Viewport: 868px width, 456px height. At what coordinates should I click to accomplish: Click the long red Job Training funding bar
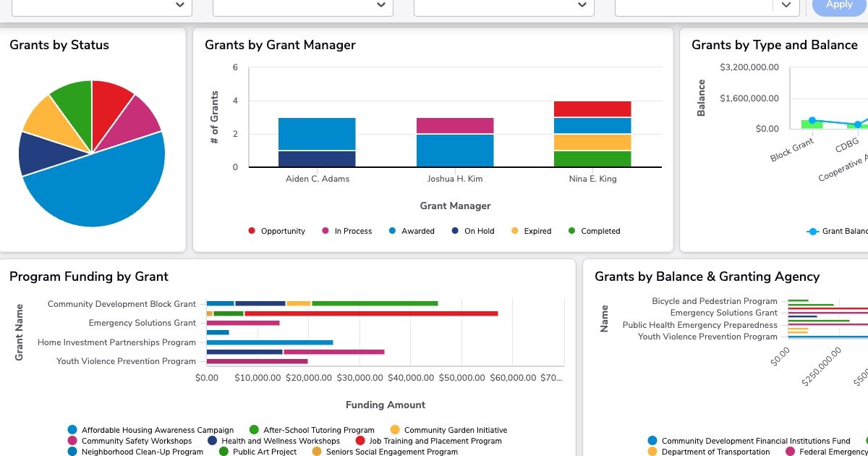(x=371, y=313)
